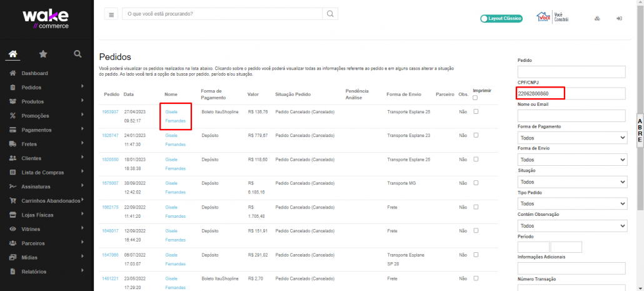644x291 pixels.
Task: Click the search bar magnifier button
Action: click(331, 14)
